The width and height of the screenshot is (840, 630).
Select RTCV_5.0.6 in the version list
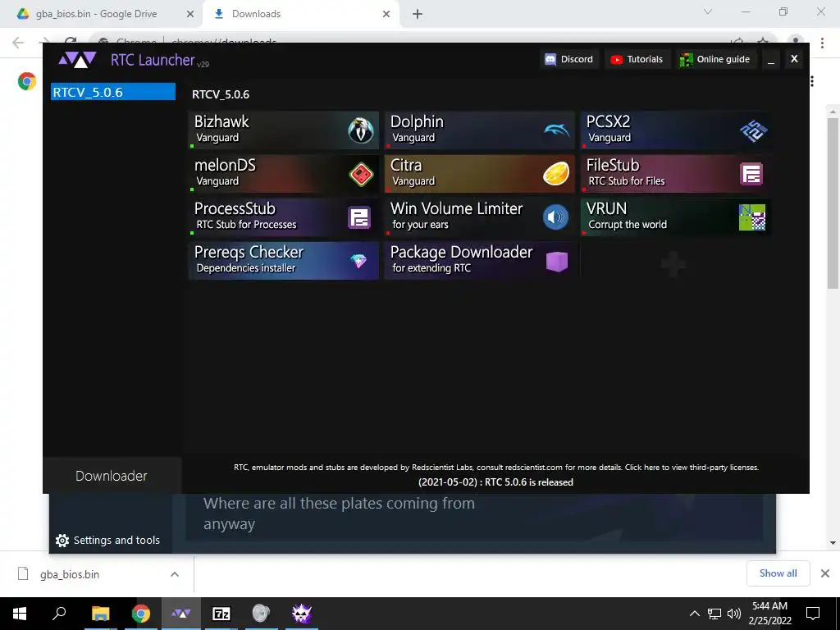(113, 92)
